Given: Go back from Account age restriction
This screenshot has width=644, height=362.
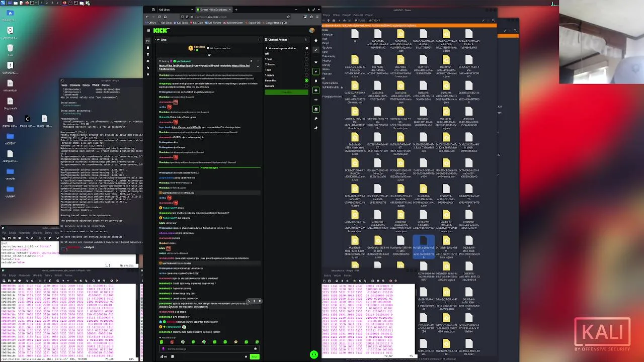Looking at the screenshot, I should point(266,48).
